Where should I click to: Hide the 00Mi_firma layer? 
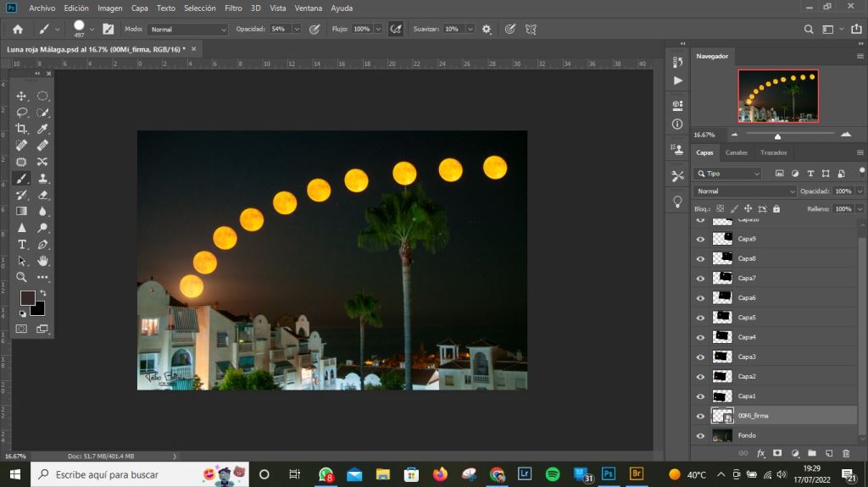(700, 416)
